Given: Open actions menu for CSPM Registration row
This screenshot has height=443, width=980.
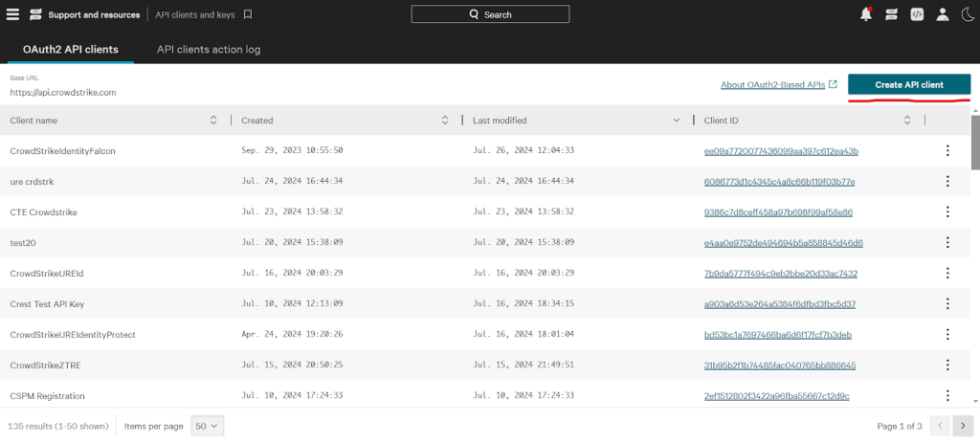Looking at the screenshot, I should (947, 395).
